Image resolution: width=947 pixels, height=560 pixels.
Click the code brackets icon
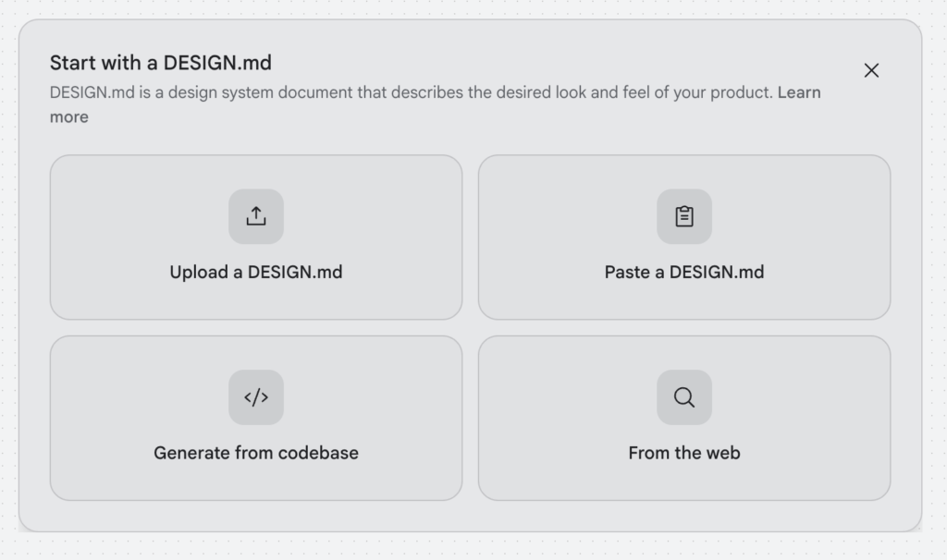pyautogui.click(x=256, y=397)
